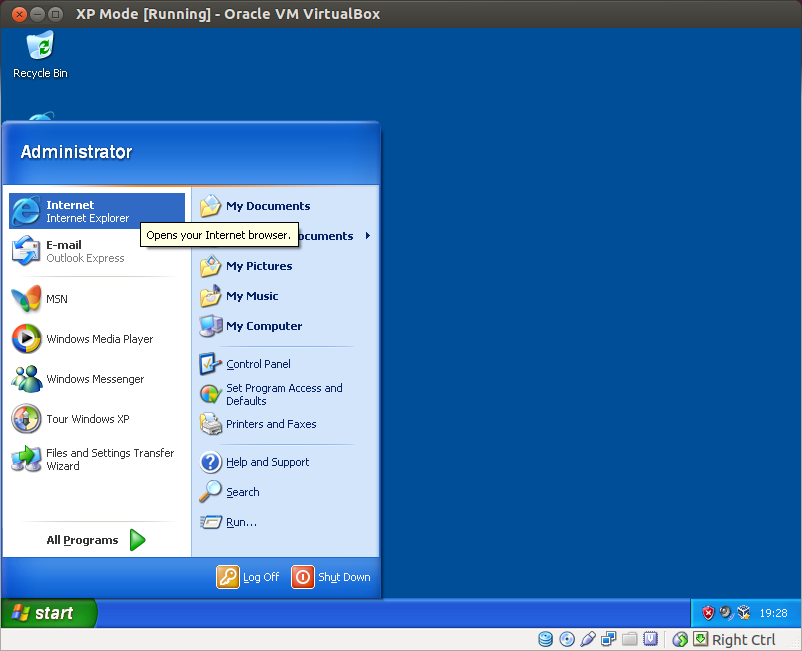Click the VirtualBox hard disk activity indicator
802x651 pixels.
(x=546, y=639)
